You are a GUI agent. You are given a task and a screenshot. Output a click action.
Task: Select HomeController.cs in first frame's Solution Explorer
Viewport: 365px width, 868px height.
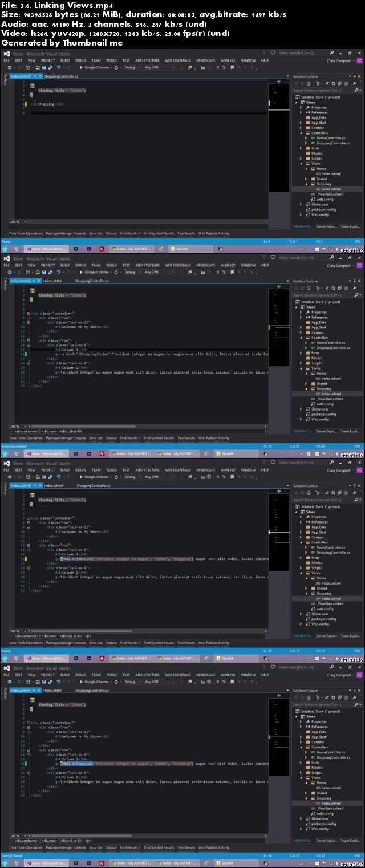coord(331,138)
